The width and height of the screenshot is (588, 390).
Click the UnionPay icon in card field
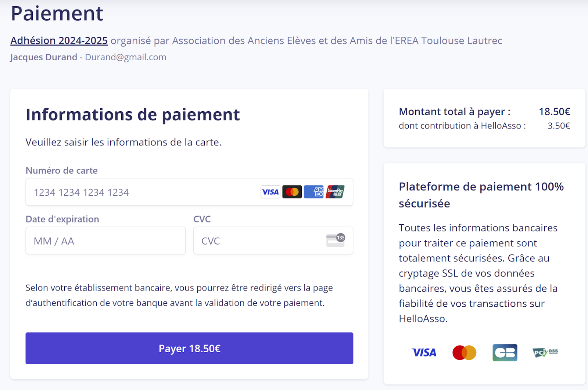click(335, 192)
